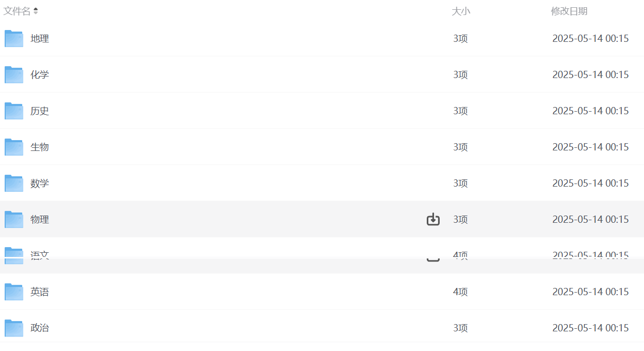Click the 化学 folder icon

[14, 75]
